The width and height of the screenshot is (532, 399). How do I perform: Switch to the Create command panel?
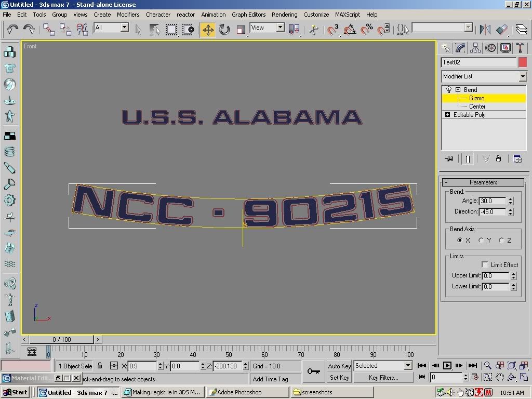click(445, 48)
